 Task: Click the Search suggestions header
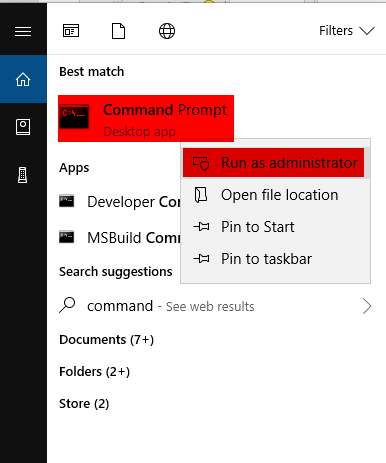click(116, 272)
